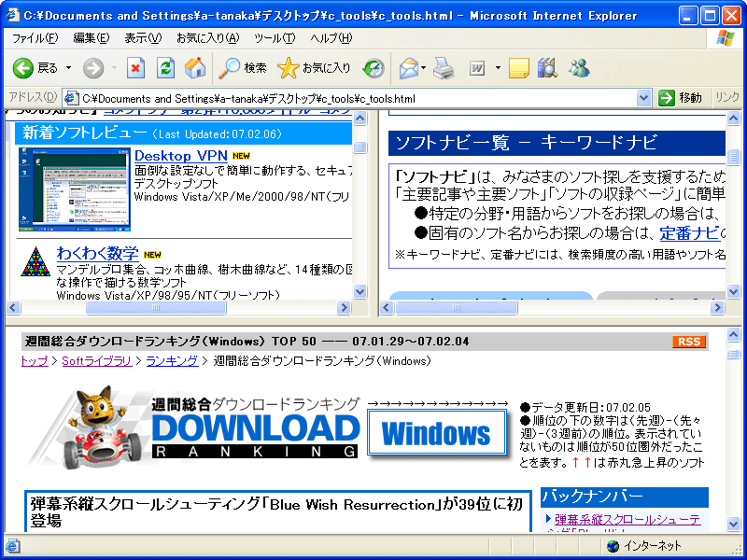Refresh the page with green arrows icon
This screenshot has width=747, height=560.
166,68
